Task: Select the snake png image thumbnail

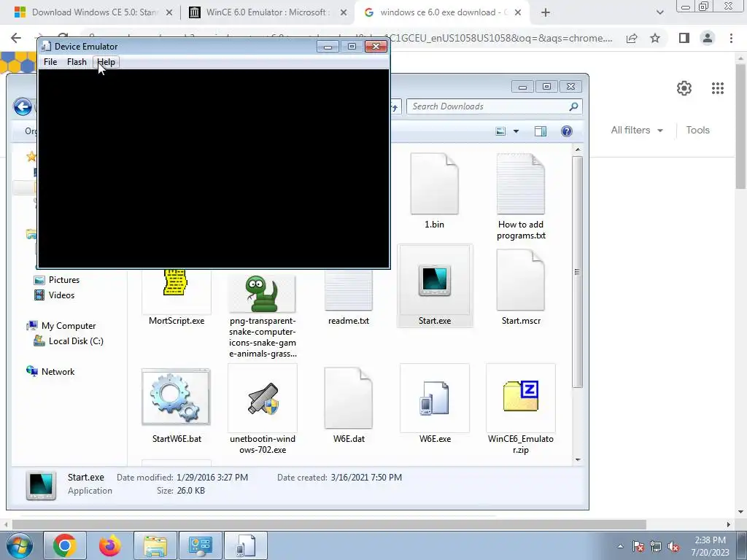Action: 263,293
